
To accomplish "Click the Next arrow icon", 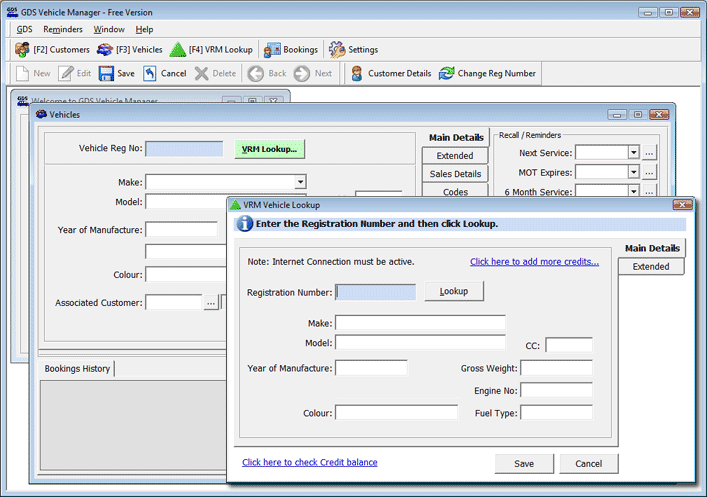I will tap(302, 74).
